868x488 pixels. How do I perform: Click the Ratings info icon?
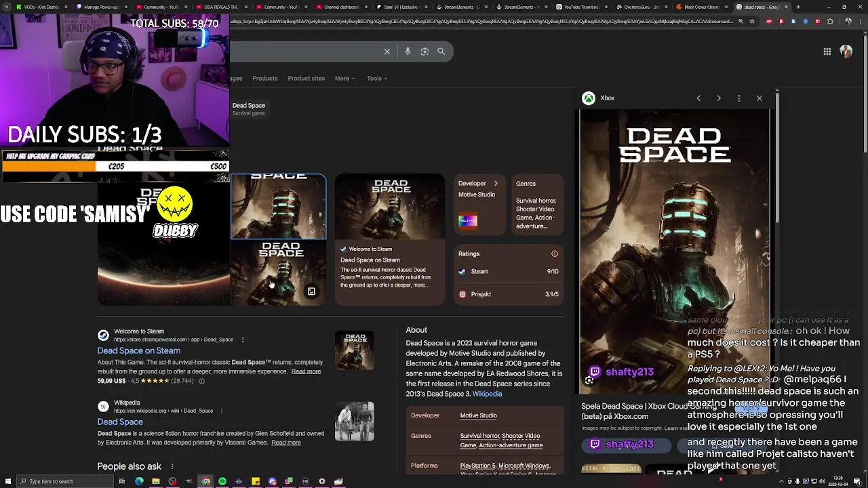(x=555, y=253)
